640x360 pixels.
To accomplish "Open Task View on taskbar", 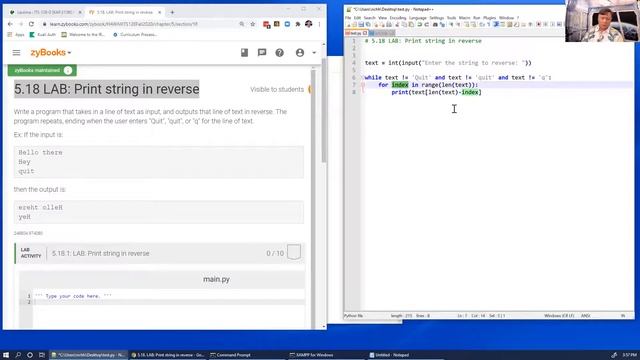I will click(x=42, y=355).
